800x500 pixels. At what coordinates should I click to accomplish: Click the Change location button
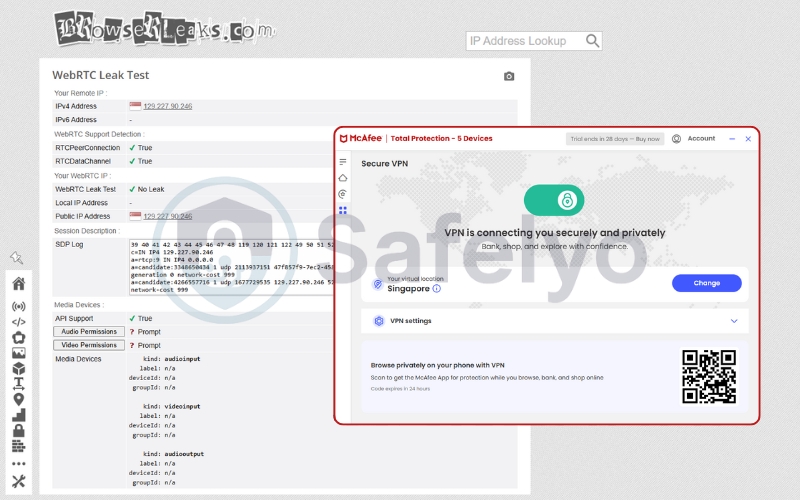707,283
